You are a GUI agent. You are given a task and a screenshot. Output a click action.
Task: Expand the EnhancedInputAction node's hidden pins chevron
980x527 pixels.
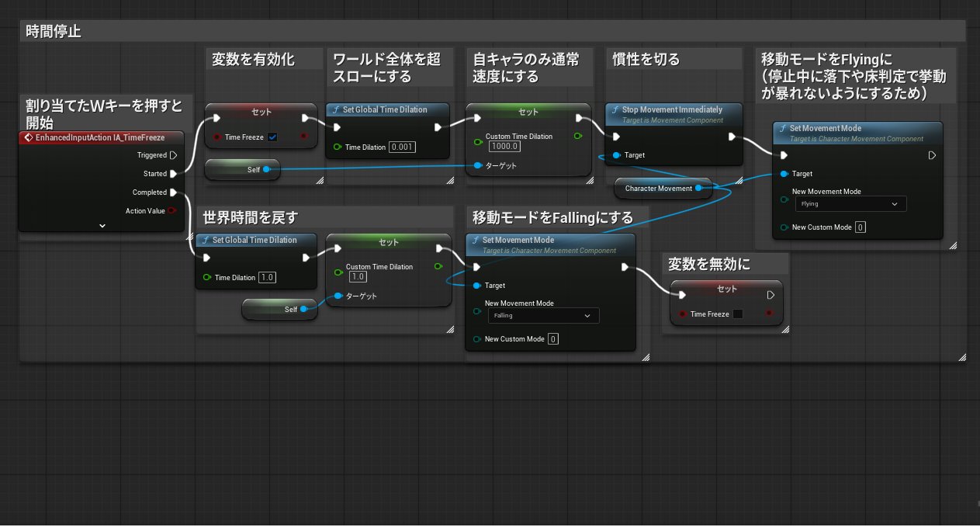[102, 225]
